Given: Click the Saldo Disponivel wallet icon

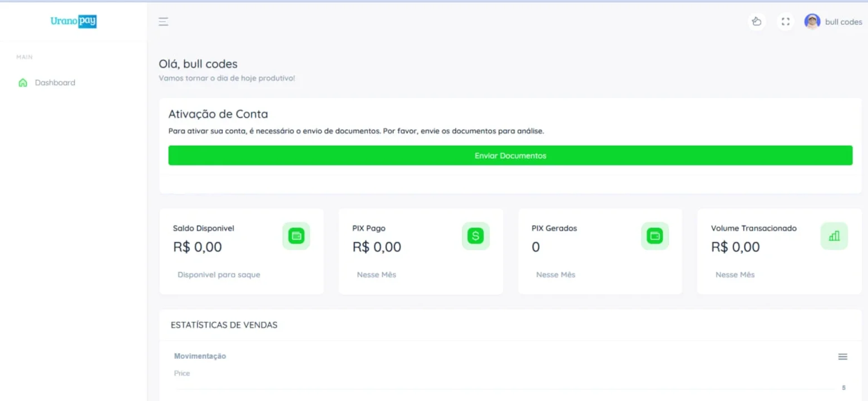Looking at the screenshot, I should [x=296, y=236].
